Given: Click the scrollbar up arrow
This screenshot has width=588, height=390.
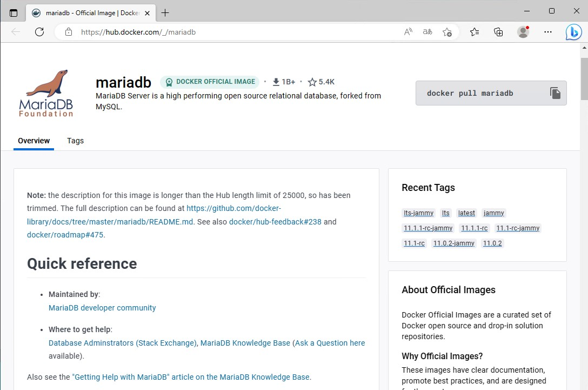Looking at the screenshot, I should tap(584, 47).
